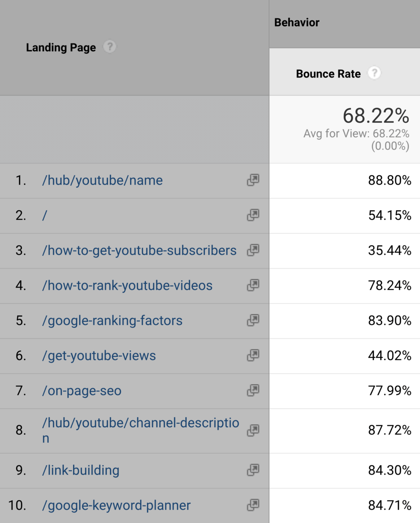Open external link icon for /hub/youtube/name
Viewport: 420px width, 523px height.
(253, 180)
